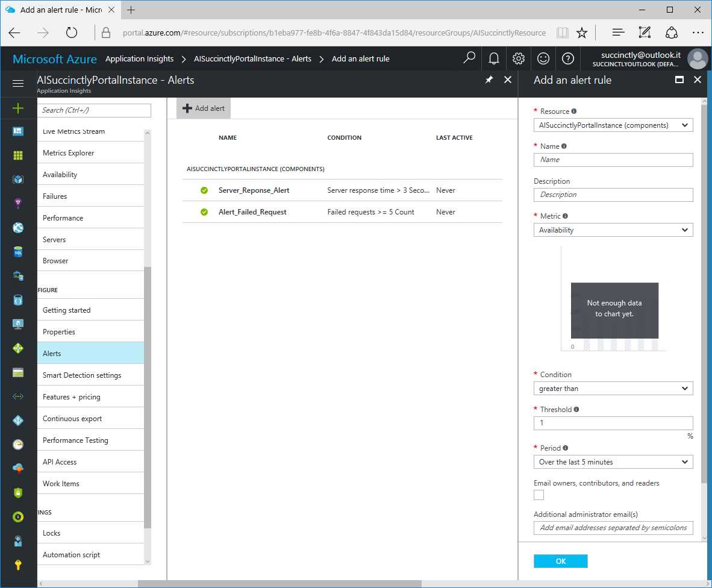Open App Services globe icon
The image size is (712, 588).
[18, 228]
